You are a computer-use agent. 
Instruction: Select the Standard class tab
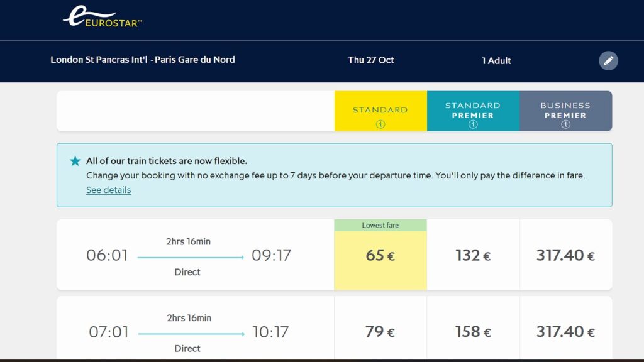pos(380,111)
